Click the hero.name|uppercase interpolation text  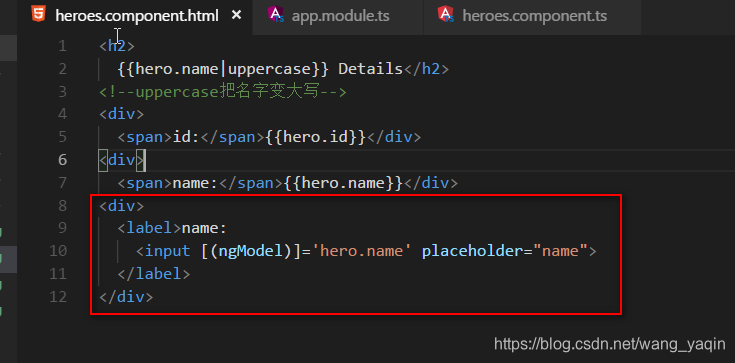[224, 69]
